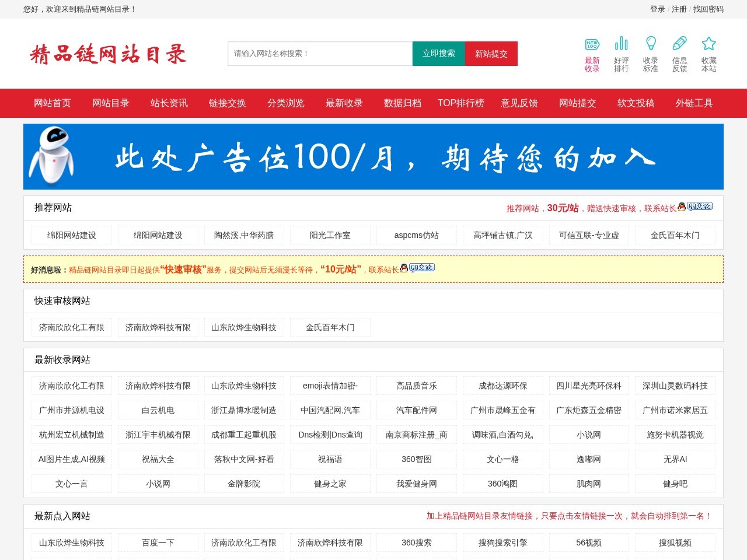Open 外链工具 in navigation bar
Image resolution: width=747 pixels, height=560 pixels.
tap(694, 103)
